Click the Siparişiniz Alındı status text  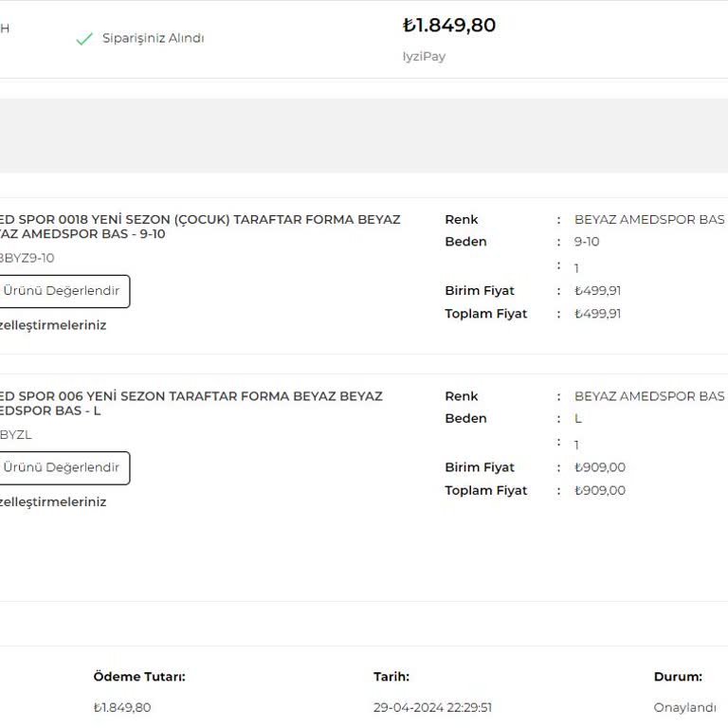pyautogui.click(x=153, y=39)
